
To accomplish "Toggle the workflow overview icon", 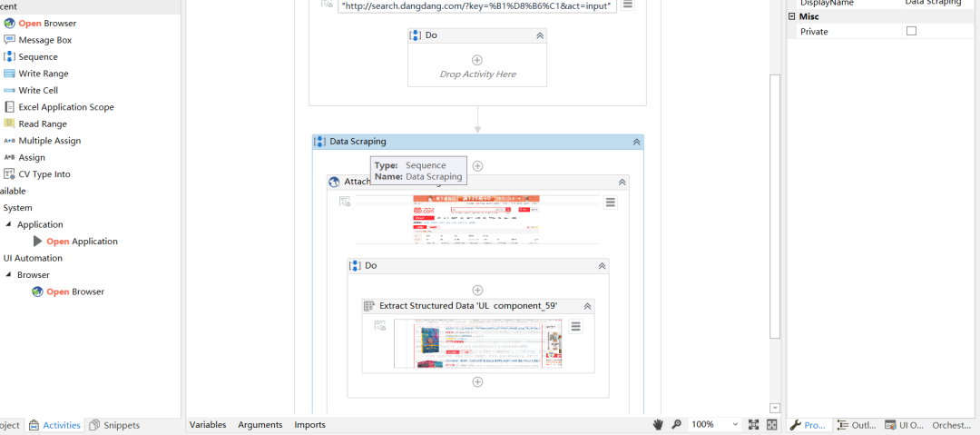I will click(772, 424).
